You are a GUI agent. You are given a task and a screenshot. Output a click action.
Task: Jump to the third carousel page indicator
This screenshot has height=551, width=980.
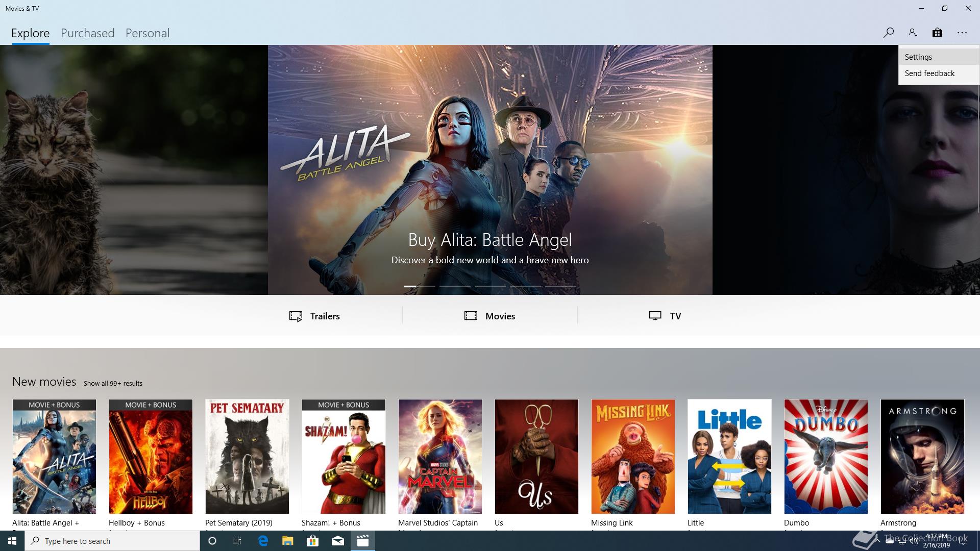(x=490, y=286)
